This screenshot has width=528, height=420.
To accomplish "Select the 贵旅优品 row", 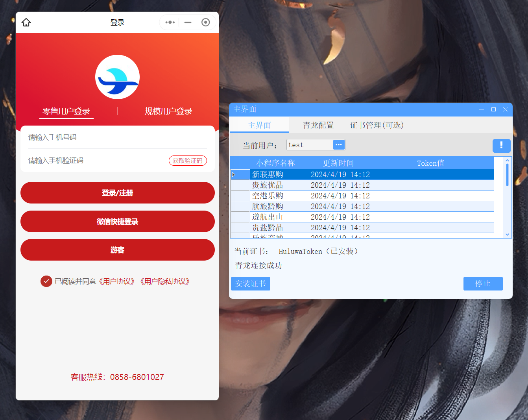I will tap(362, 185).
